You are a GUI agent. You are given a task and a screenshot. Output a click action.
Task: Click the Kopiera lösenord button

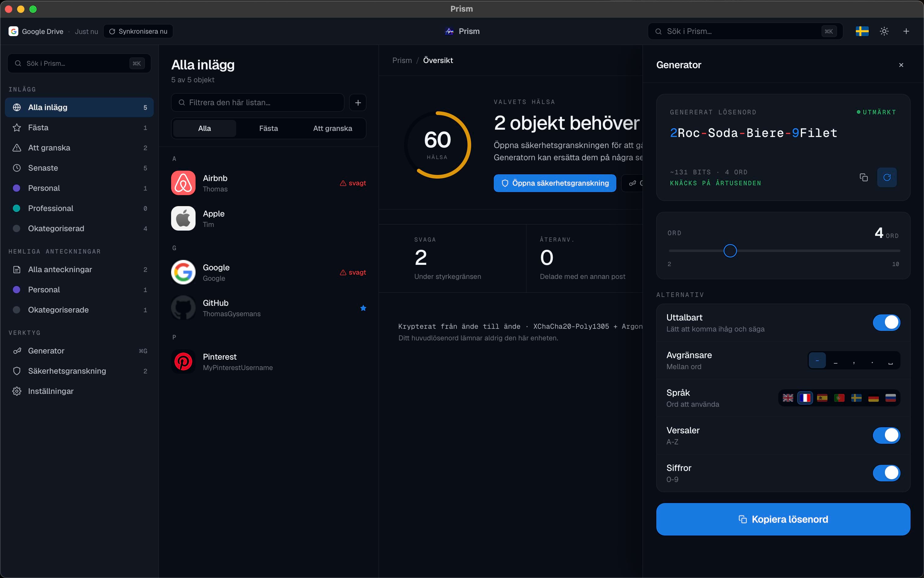(783, 520)
